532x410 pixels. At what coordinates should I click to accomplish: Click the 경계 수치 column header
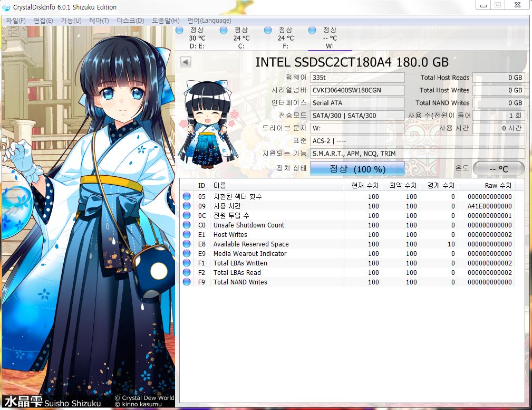click(439, 185)
